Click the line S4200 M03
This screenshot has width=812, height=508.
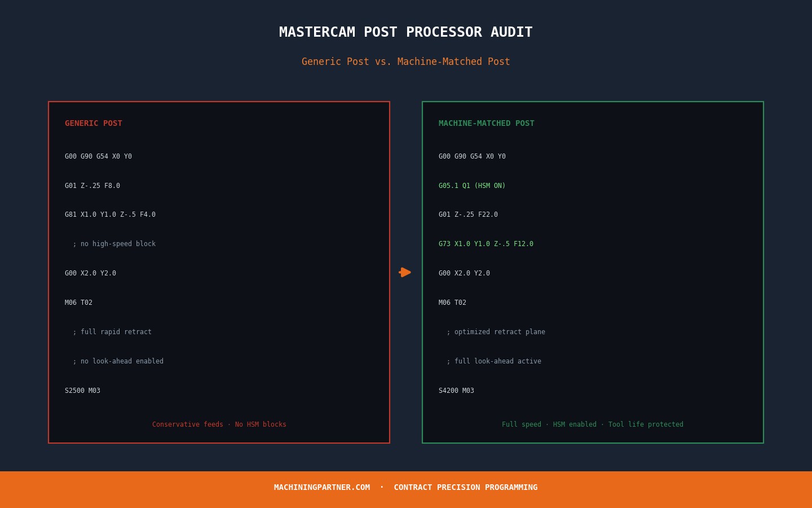456,391
